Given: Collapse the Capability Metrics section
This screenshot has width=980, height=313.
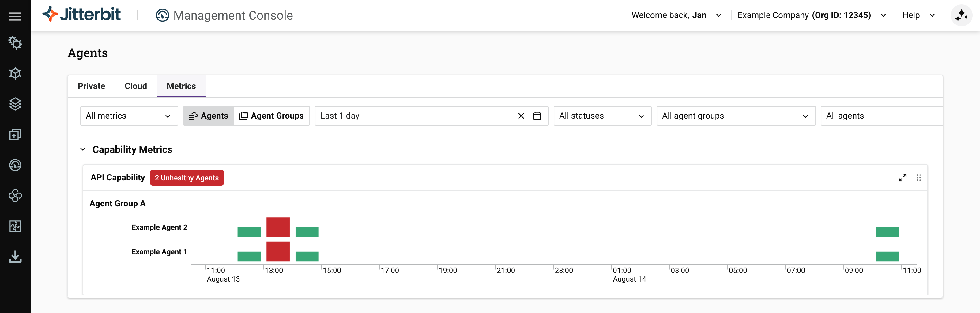Looking at the screenshot, I should click(x=83, y=149).
